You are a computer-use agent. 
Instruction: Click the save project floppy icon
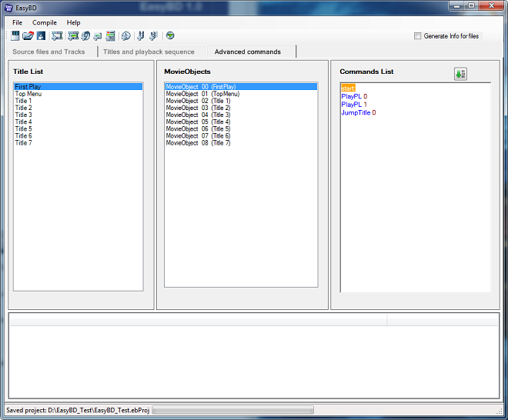[x=40, y=36]
